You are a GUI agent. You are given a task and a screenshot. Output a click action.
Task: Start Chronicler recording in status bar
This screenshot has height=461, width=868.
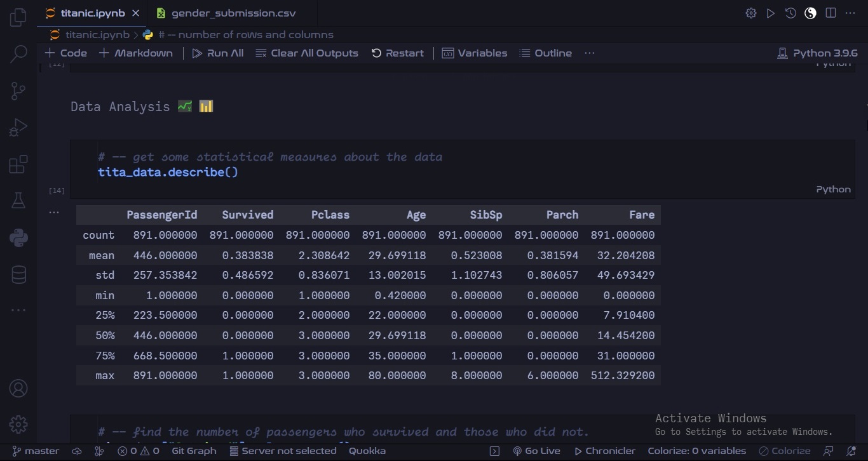click(604, 451)
